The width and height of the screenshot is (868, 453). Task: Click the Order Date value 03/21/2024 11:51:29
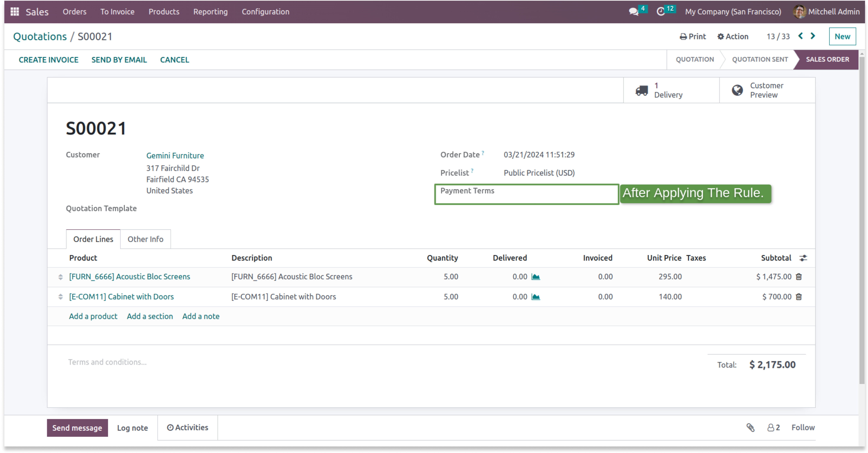click(539, 155)
